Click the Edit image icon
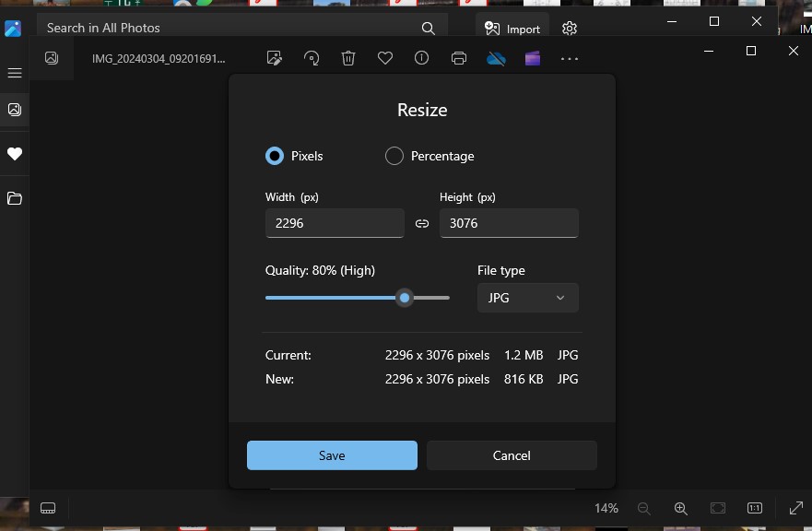This screenshot has height=531, width=812. pos(274,58)
